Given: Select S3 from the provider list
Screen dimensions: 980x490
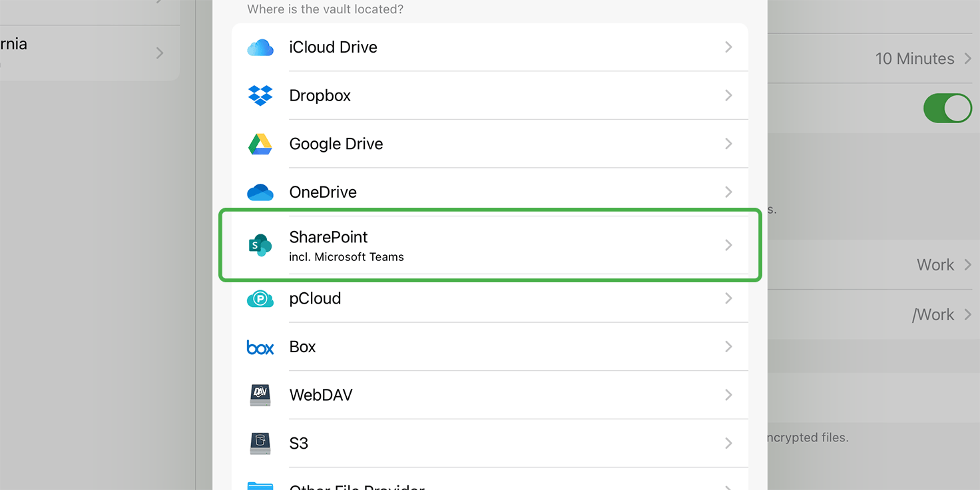Looking at the screenshot, I should (x=490, y=443).
